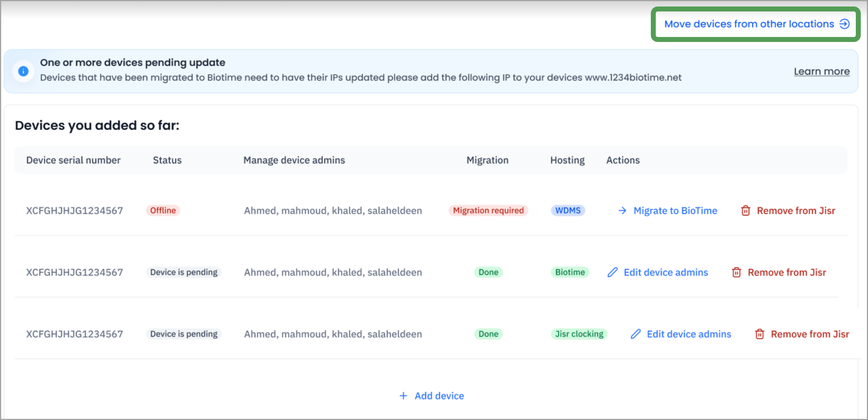Open the Learn more link

pyautogui.click(x=822, y=71)
